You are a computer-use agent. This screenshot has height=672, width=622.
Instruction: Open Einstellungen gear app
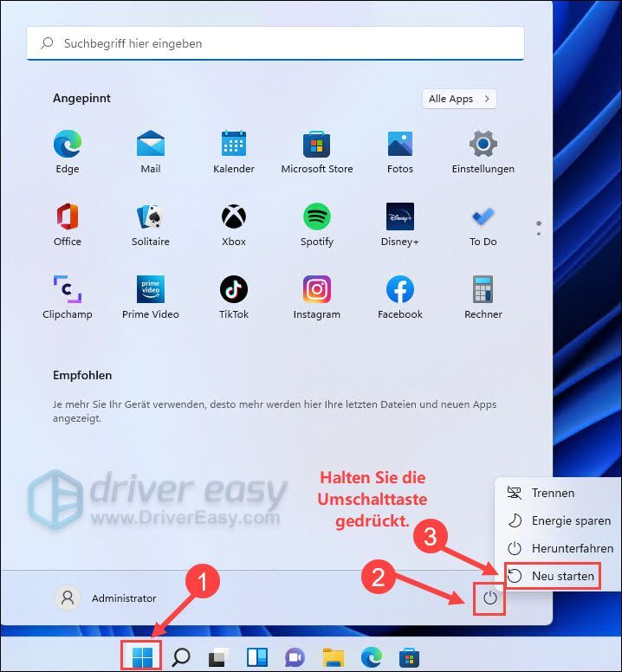(x=483, y=152)
